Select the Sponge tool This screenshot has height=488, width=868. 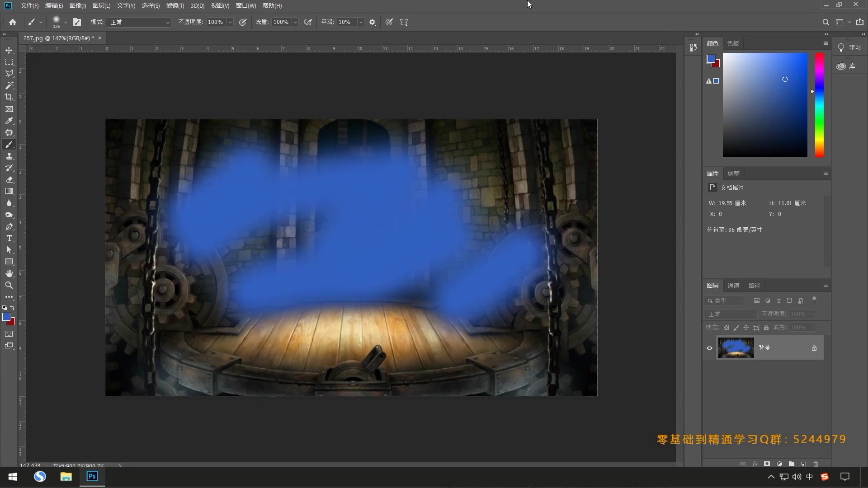tap(9, 215)
